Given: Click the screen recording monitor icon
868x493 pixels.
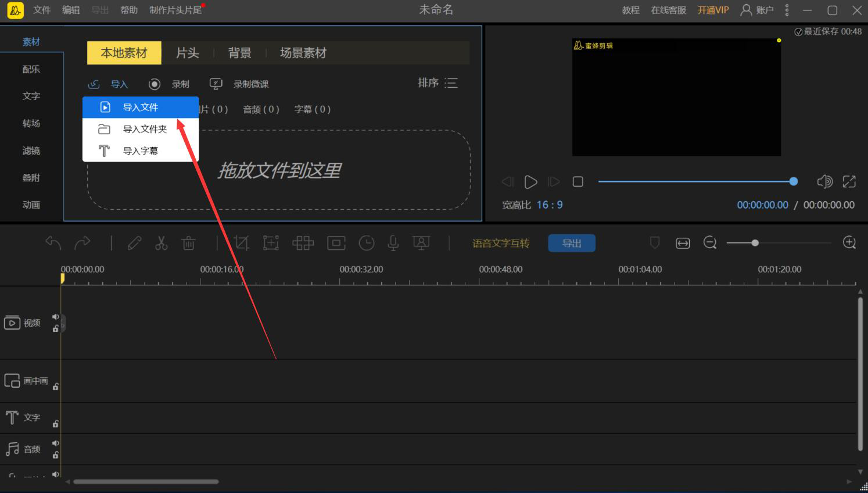Looking at the screenshot, I should [421, 243].
